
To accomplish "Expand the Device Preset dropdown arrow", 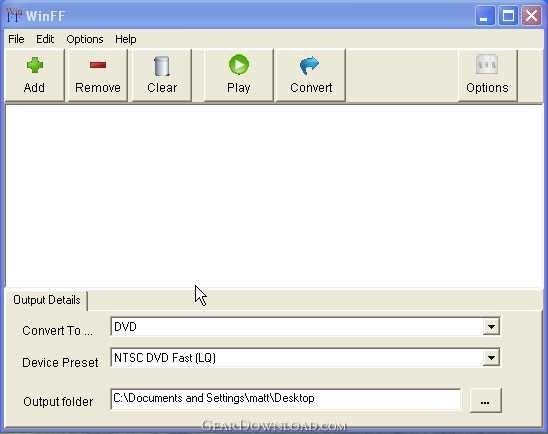I will [x=491, y=358].
